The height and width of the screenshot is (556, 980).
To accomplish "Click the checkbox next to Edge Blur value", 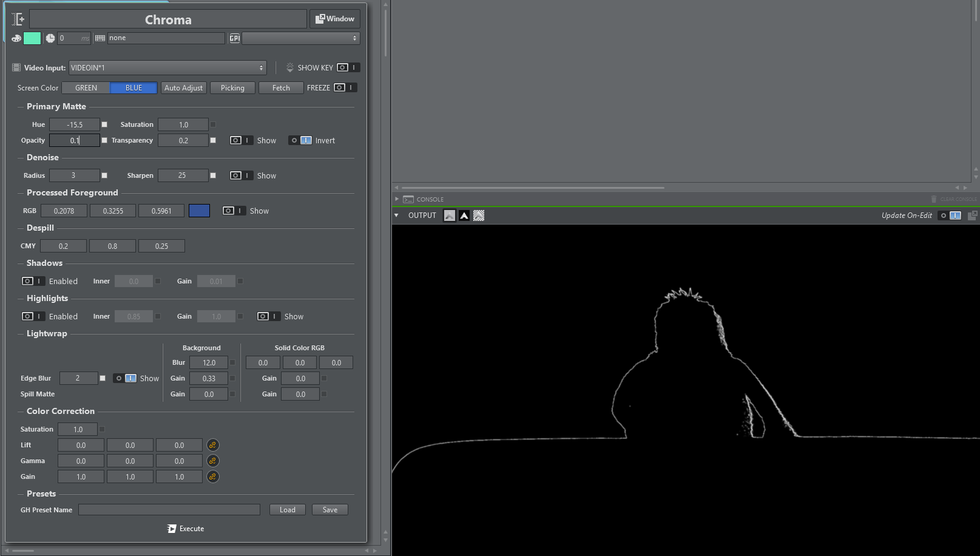I will (103, 378).
